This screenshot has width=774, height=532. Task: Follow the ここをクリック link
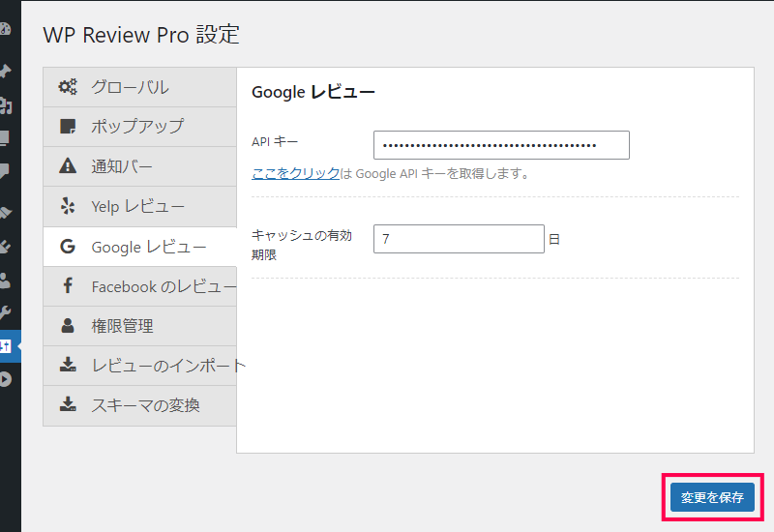(x=296, y=173)
